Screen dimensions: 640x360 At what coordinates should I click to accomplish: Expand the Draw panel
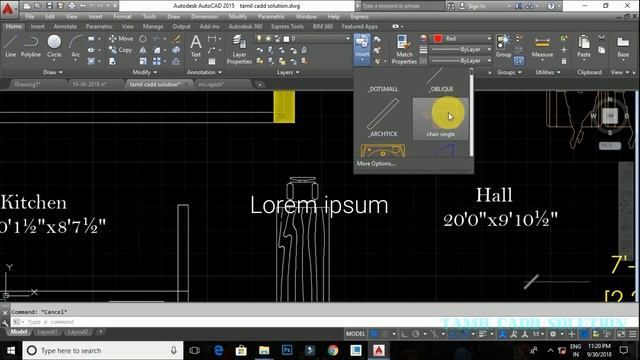[53, 72]
